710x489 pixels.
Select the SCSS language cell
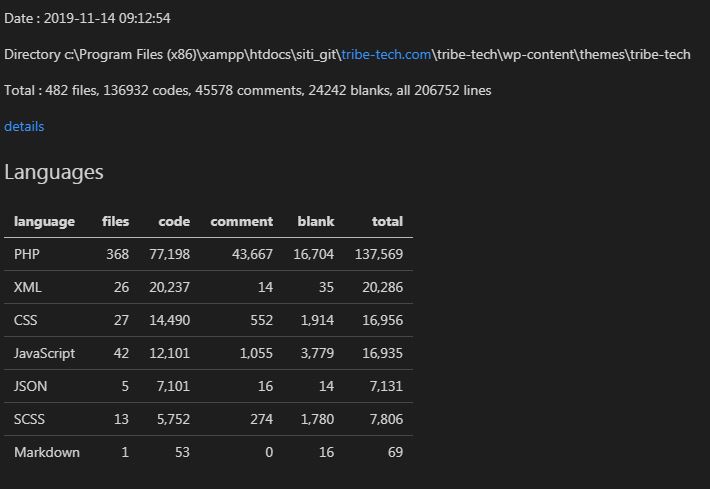pos(29,419)
